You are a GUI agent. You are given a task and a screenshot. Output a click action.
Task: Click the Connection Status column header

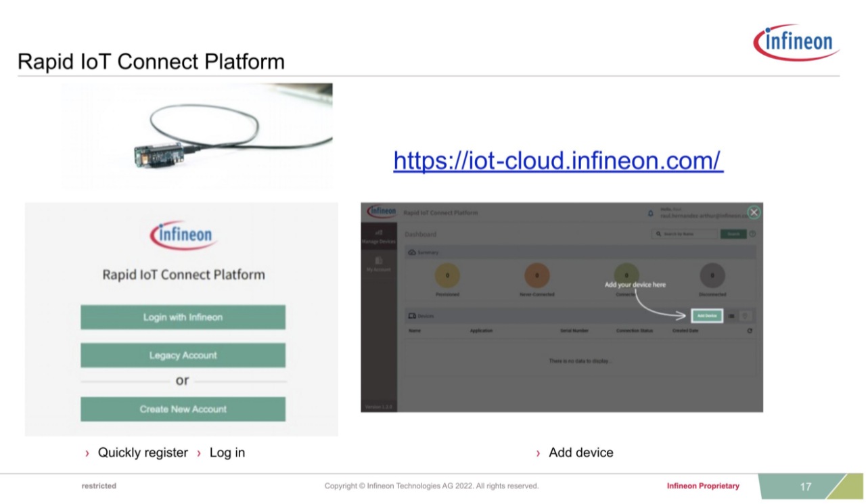coord(634,331)
